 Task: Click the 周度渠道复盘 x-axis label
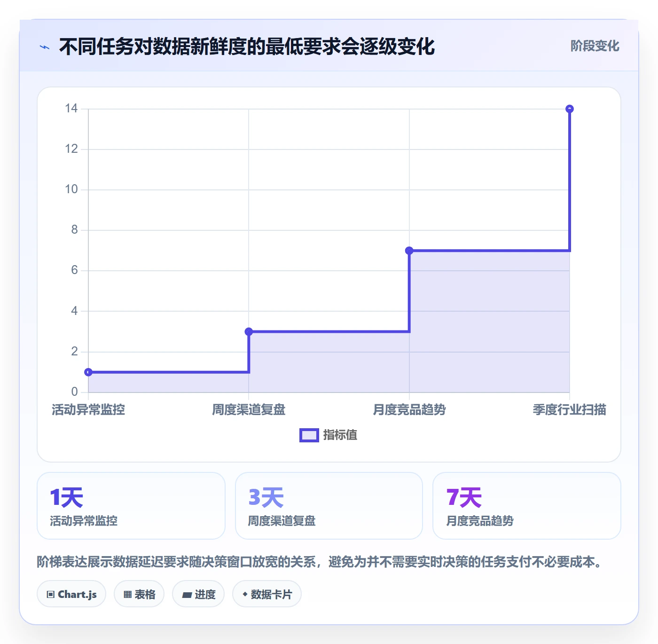pos(249,410)
